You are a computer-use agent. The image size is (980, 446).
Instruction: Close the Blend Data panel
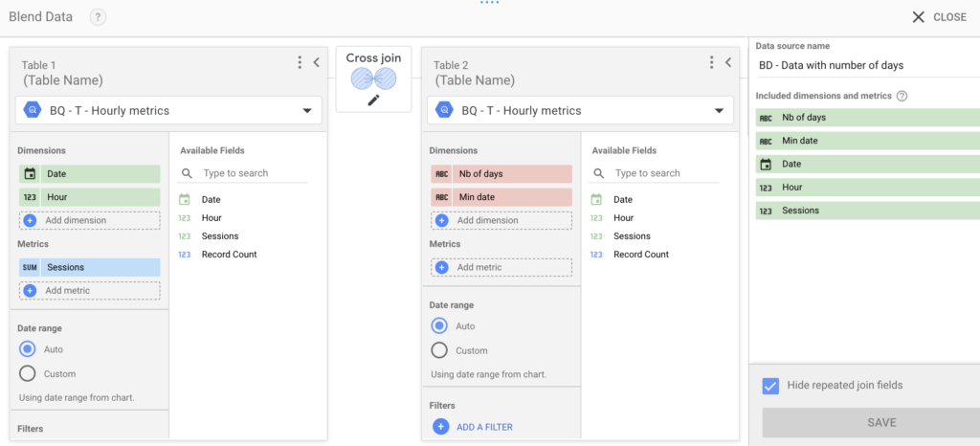pyautogui.click(x=940, y=17)
